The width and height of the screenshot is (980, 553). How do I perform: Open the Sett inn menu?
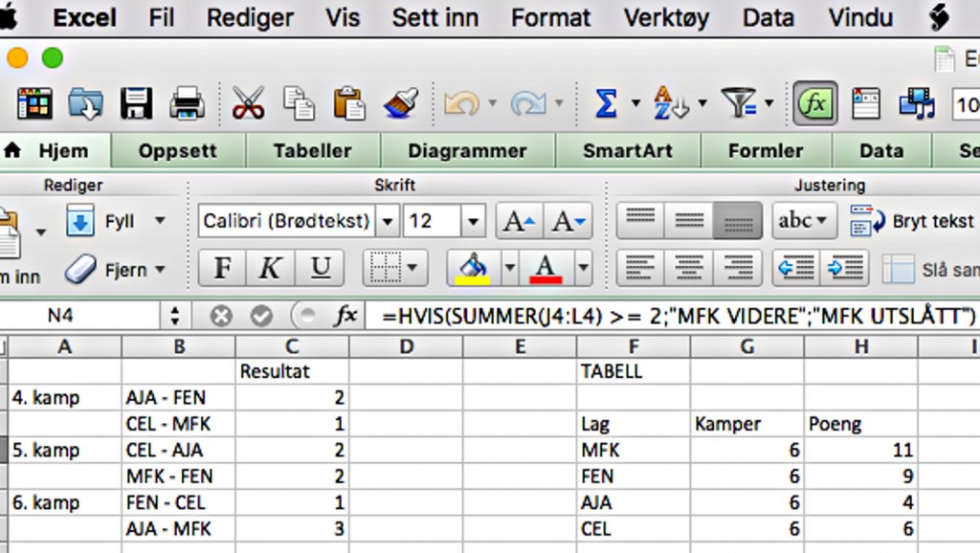[x=436, y=17]
